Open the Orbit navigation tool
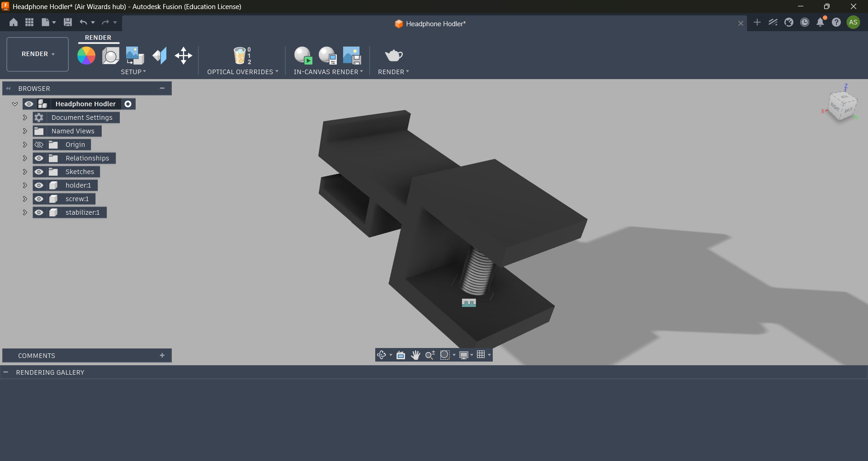The image size is (868, 461). pyautogui.click(x=382, y=355)
